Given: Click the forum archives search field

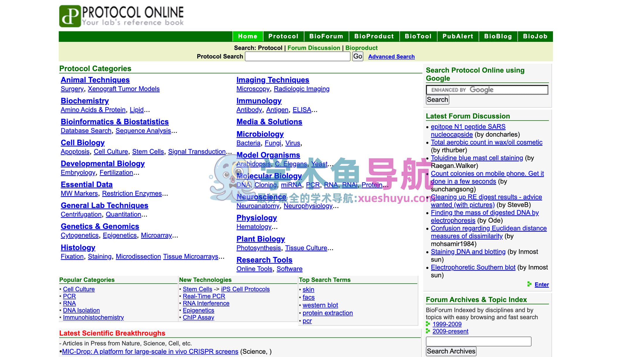Looking at the screenshot, I should point(478,341).
